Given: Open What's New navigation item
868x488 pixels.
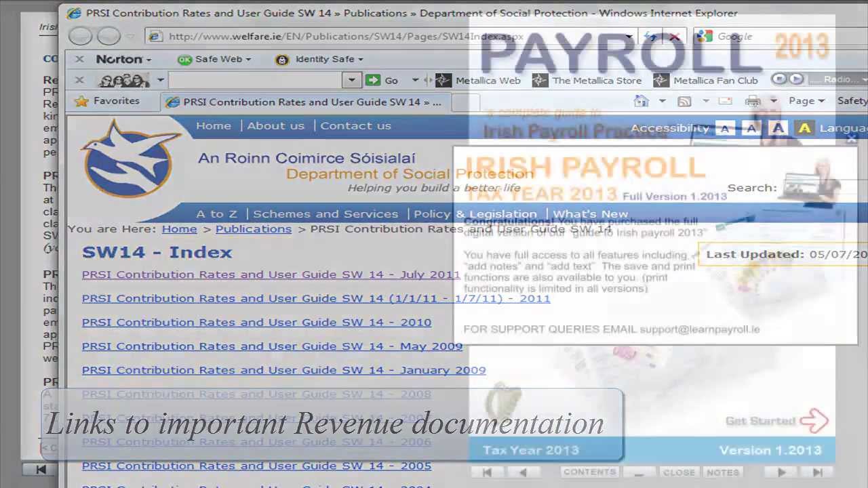Looking at the screenshot, I should [x=590, y=214].
